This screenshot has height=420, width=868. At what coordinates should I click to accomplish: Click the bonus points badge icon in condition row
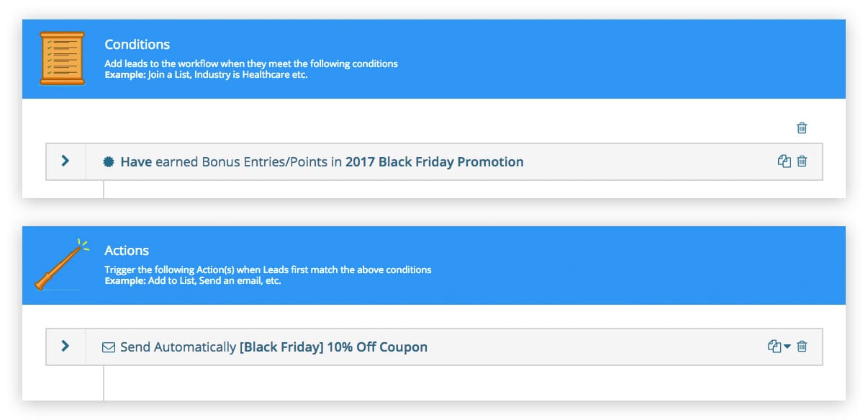pyautogui.click(x=108, y=161)
